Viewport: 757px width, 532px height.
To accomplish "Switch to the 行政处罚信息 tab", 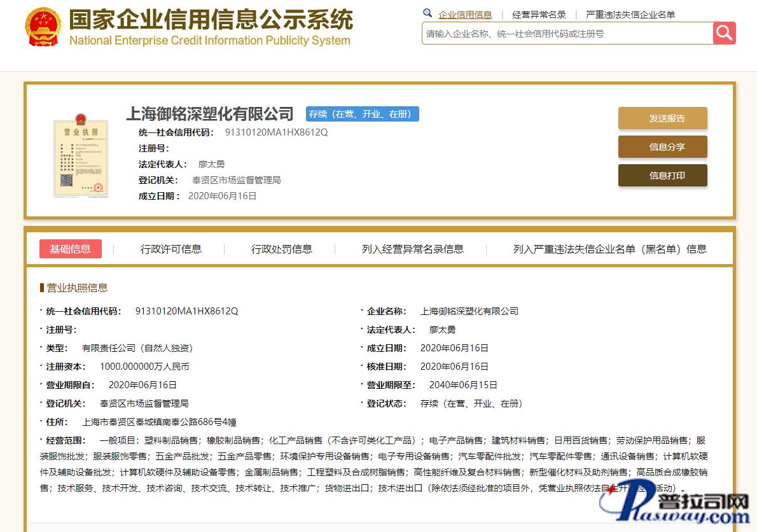I will (x=281, y=249).
